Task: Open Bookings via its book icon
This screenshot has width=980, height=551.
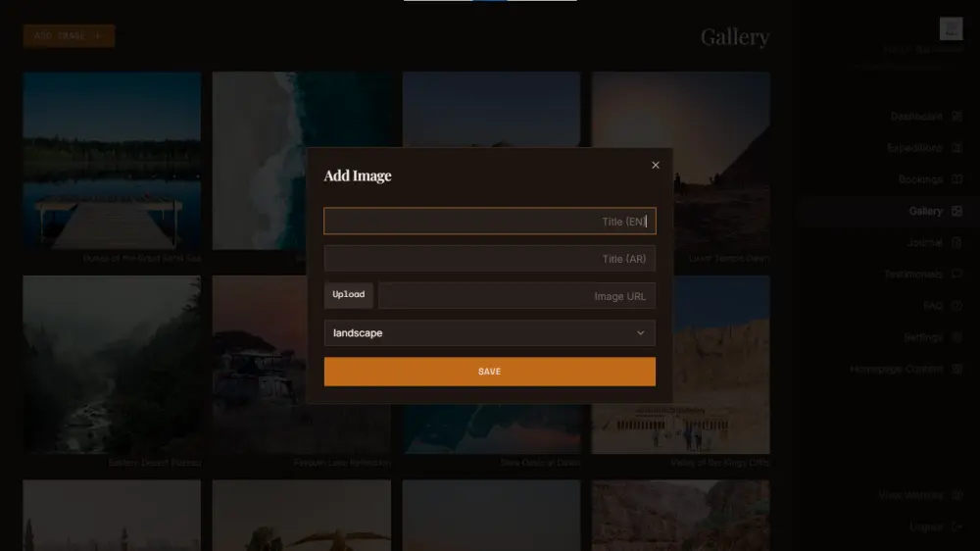Action: click(956, 179)
